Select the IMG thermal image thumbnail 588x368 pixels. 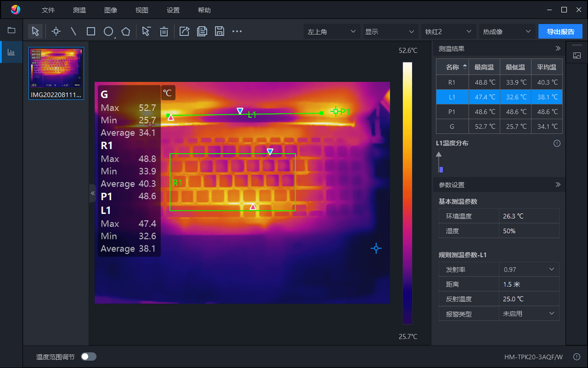tap(56, 73)
